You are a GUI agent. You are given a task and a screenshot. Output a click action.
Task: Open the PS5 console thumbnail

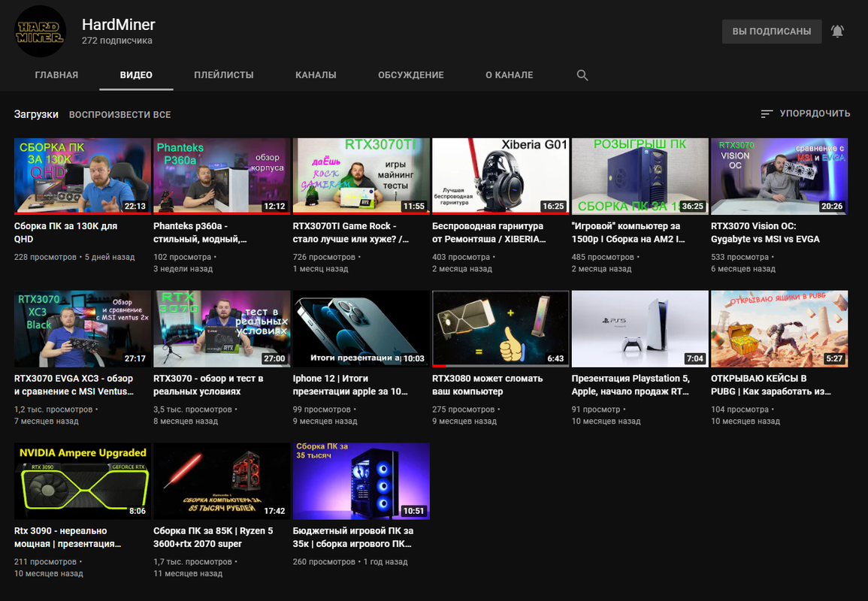point(640,329)
